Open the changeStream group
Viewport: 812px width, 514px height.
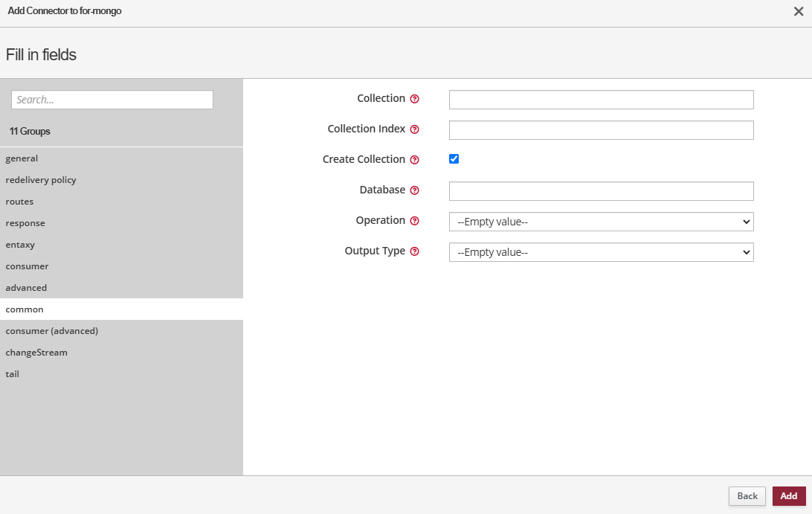pyautogui.click(x=36, y=353)
